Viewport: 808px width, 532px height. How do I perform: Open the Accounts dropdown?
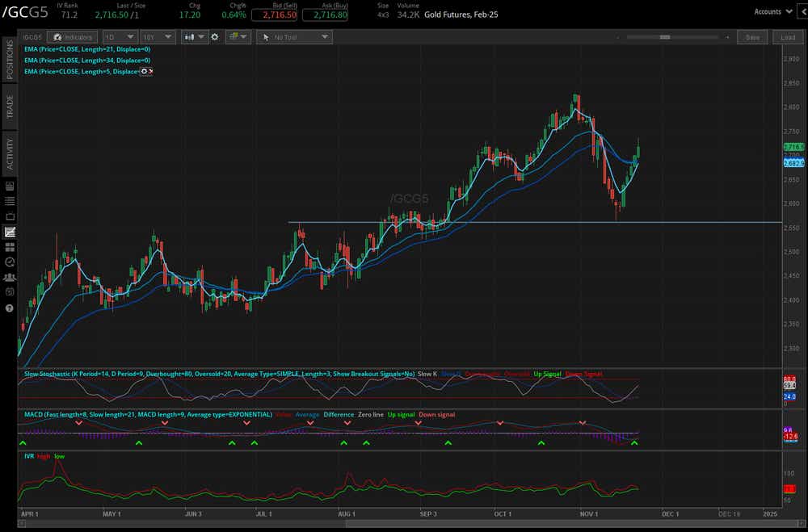(773, 11)
